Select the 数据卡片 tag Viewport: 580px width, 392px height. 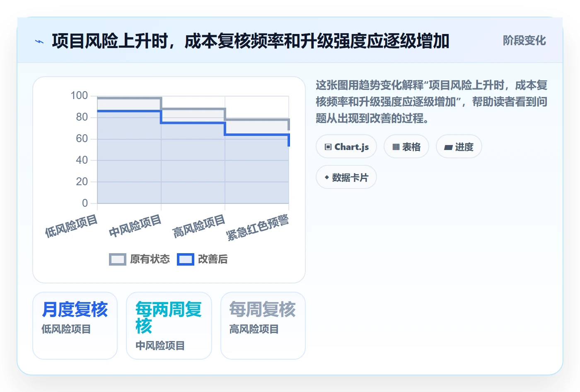pyautogui.click(x=346, y=177)
